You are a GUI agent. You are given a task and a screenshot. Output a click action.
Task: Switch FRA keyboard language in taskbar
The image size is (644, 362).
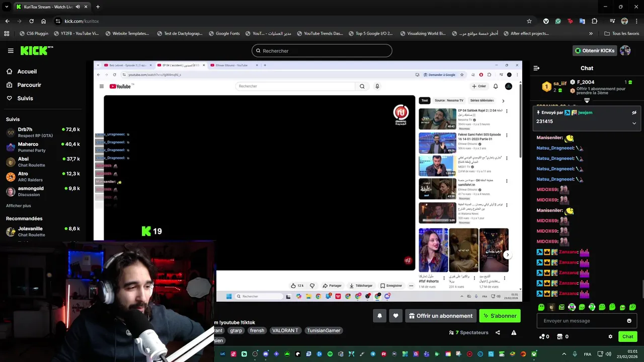click(588, 354)
